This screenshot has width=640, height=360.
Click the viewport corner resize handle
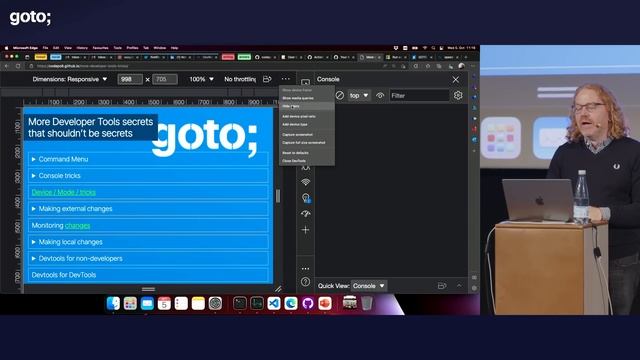tap(278, 289)
